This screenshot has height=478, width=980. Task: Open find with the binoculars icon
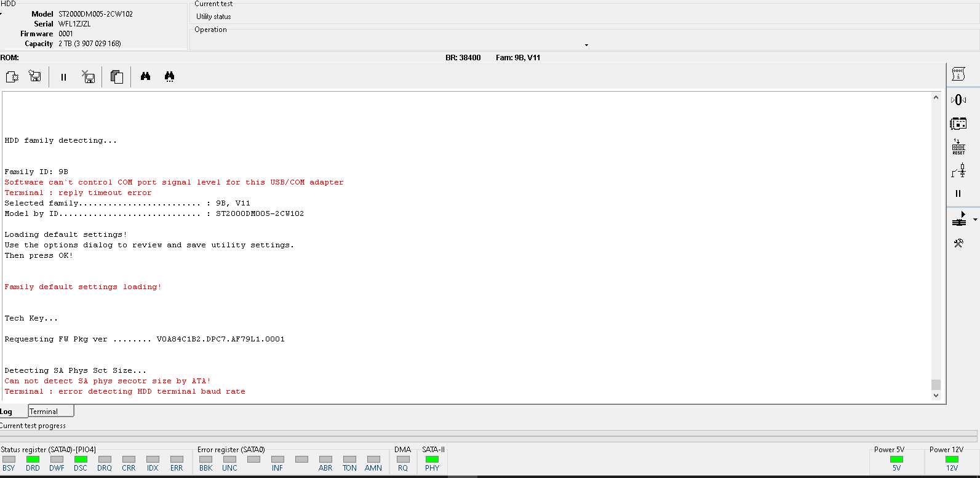tap(145, 76)
